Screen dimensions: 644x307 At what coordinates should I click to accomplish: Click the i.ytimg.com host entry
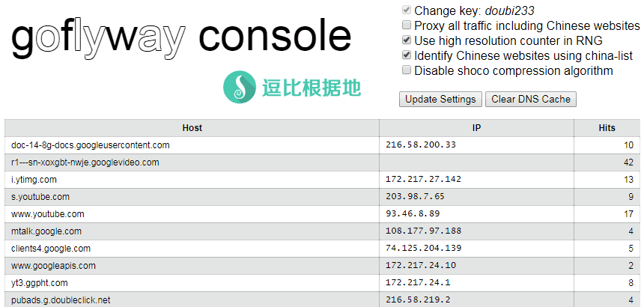34,180
